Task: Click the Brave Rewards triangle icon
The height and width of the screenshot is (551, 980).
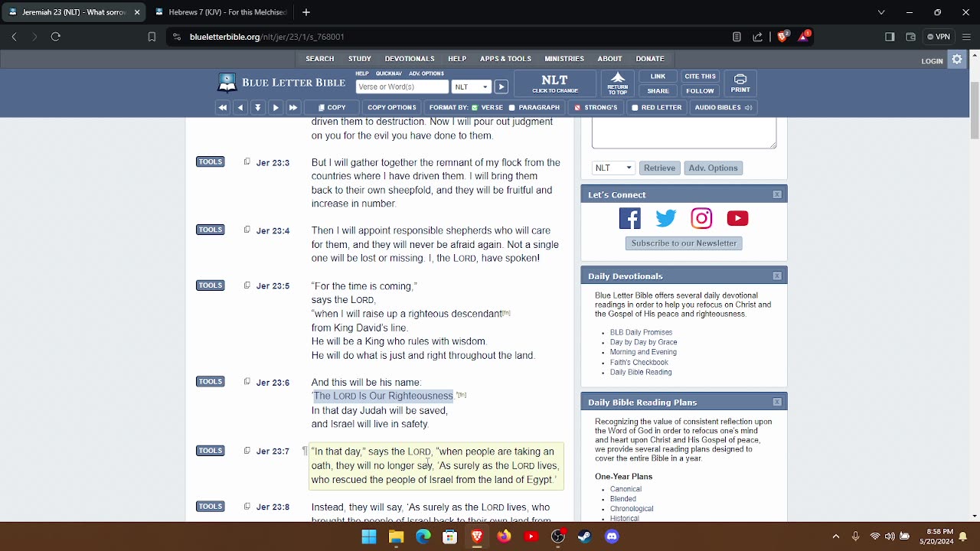Action: coord(804,37)
